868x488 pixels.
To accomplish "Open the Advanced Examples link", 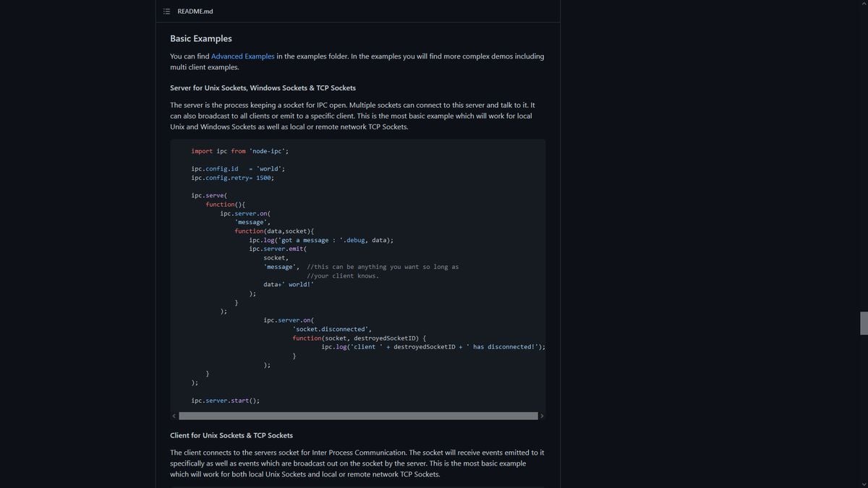I will click(x=242, y=56).
